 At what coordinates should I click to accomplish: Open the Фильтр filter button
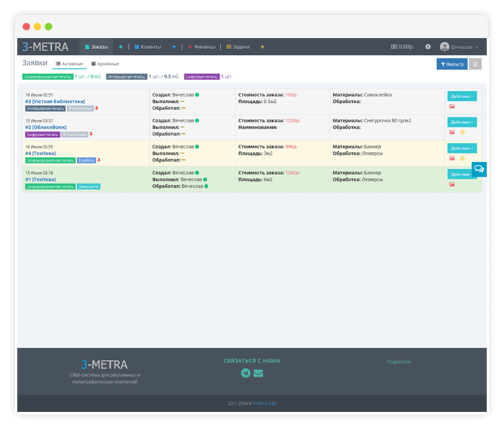pos(452,64)
